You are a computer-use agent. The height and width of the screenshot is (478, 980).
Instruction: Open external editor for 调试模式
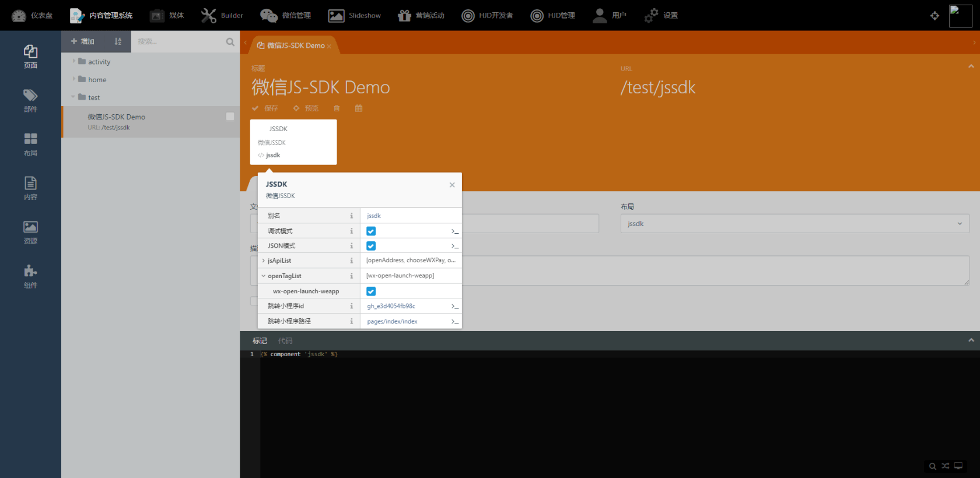click(x=454, y=231)
